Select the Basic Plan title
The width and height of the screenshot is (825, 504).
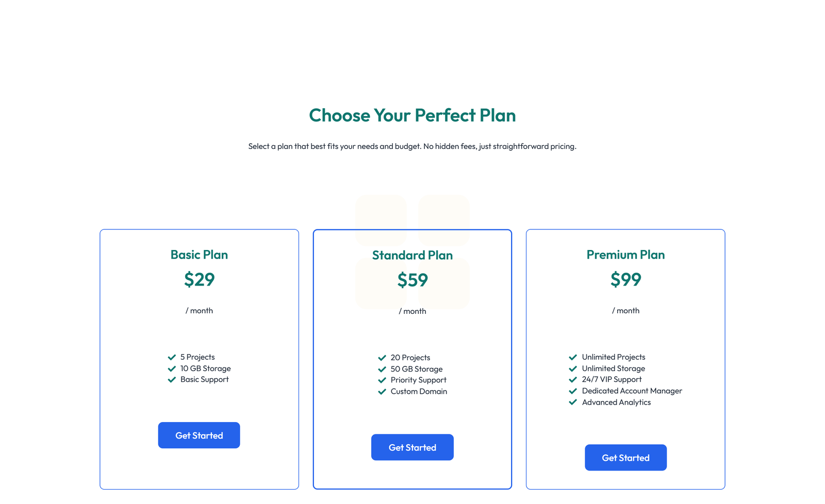click(199, 254)
